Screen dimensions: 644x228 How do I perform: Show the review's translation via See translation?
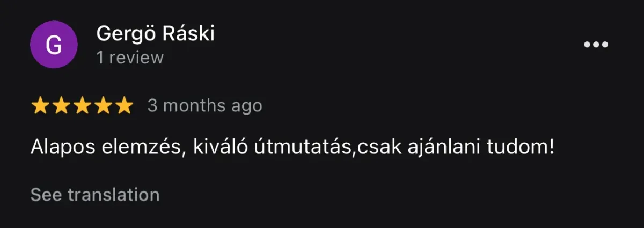(95, 194)
